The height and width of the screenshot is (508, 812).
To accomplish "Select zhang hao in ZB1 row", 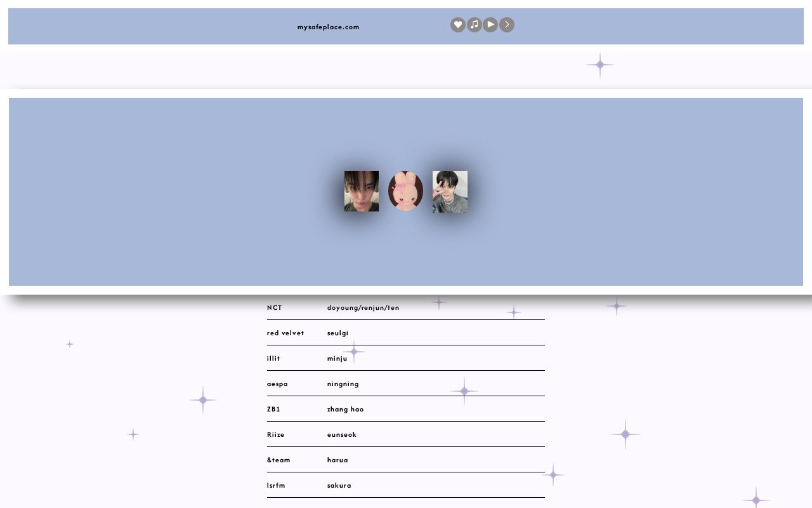I will click(345, 409).
